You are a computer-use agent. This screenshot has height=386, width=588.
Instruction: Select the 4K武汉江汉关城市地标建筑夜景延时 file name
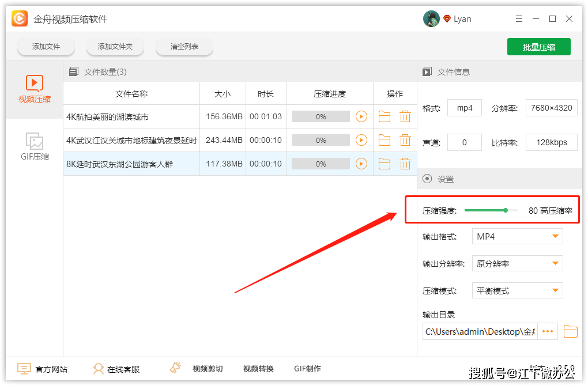(x=131, y=141)
